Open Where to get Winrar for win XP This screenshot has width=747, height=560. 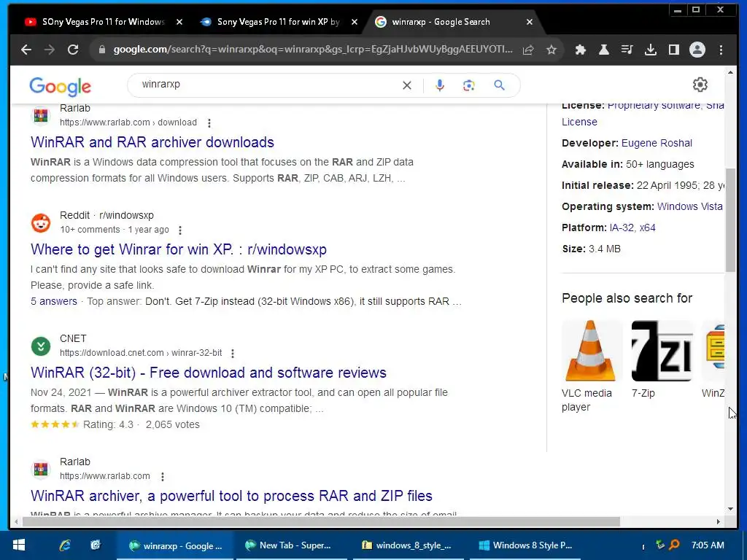coord(179,249)
